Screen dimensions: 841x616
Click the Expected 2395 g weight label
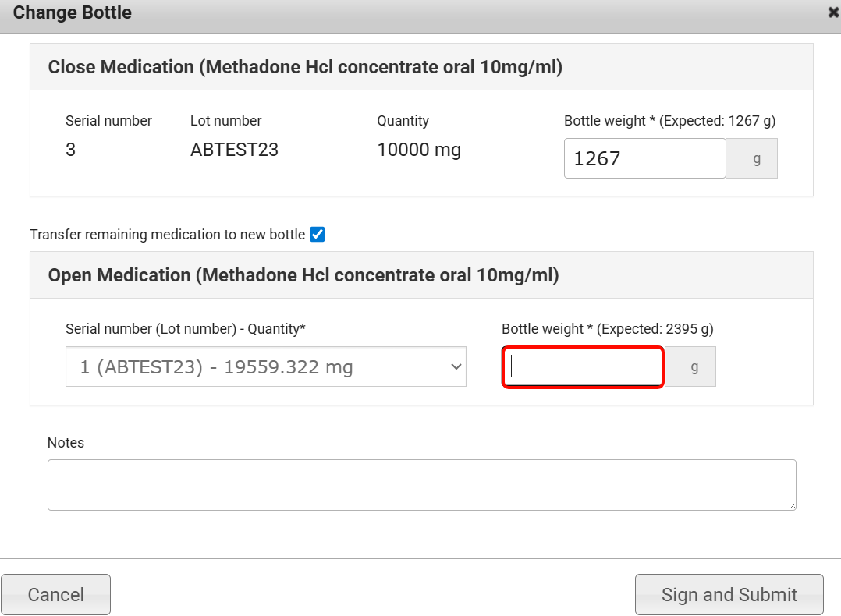(x=607, y=329)
